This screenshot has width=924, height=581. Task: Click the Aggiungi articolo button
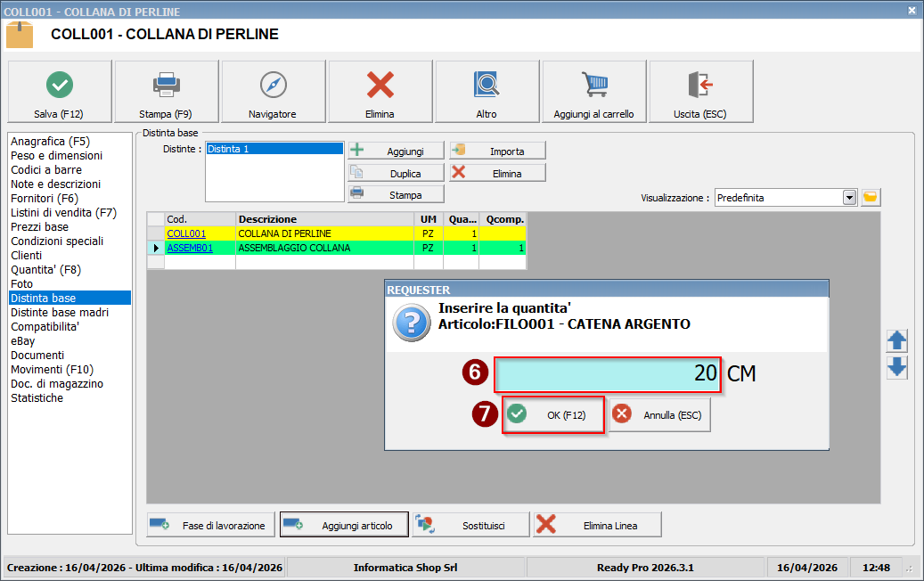[x=344, y=526]
